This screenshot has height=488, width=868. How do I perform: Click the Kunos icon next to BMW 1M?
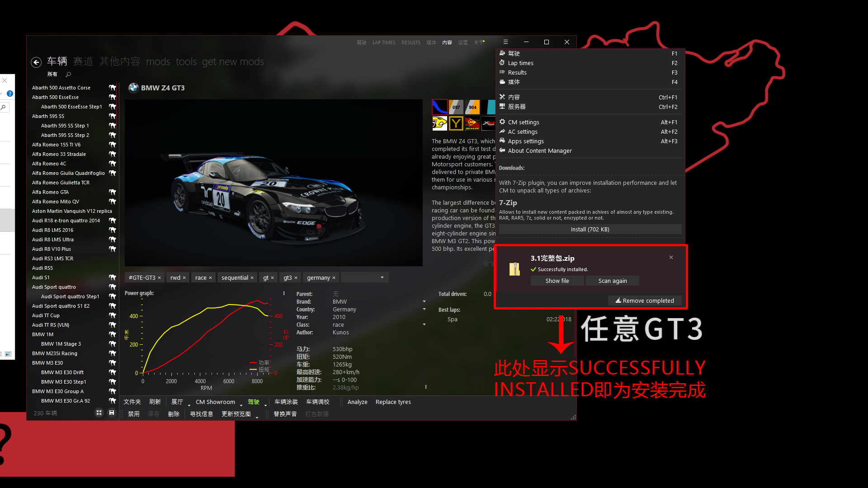113,334
